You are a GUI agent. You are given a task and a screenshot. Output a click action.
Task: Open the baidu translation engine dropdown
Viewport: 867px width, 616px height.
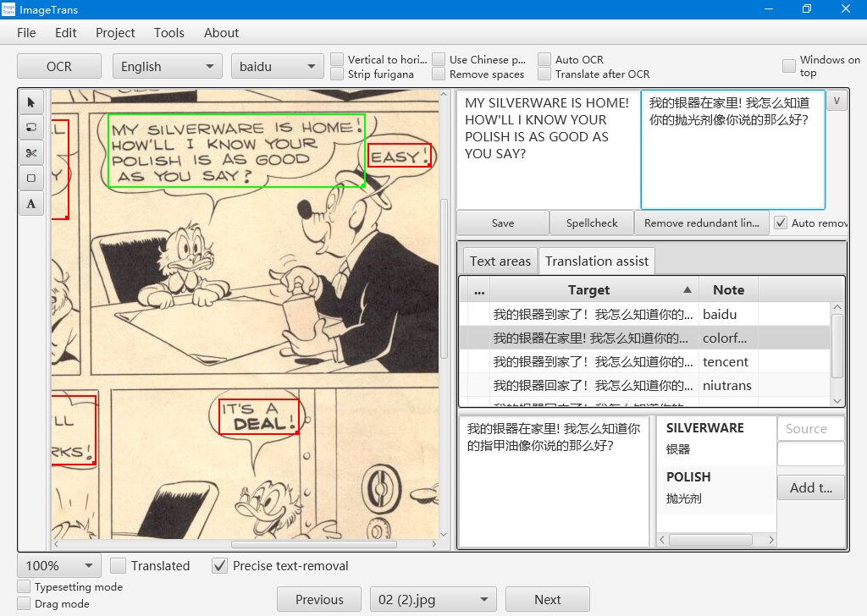[278, 66]
